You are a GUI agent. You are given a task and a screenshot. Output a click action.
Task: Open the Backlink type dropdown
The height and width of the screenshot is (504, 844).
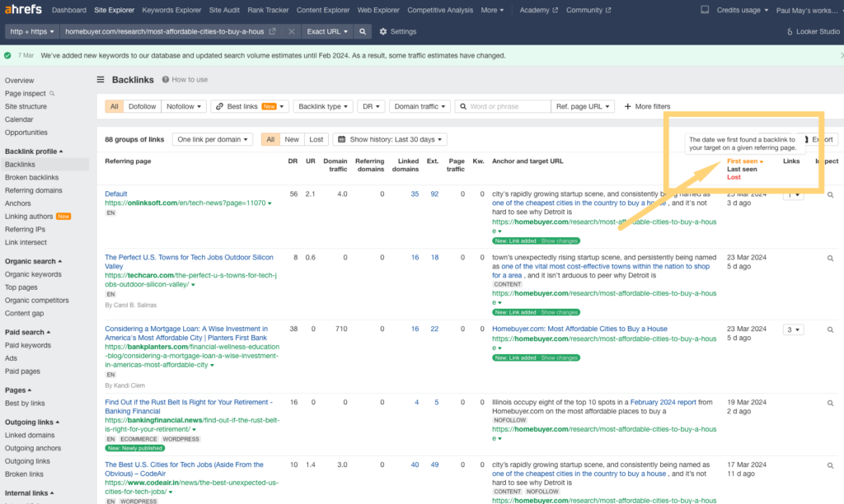point(323,106)
